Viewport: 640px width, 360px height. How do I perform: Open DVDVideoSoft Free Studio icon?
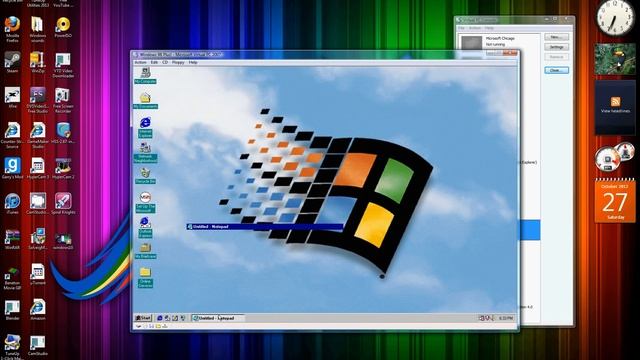(x=38, y=100)
